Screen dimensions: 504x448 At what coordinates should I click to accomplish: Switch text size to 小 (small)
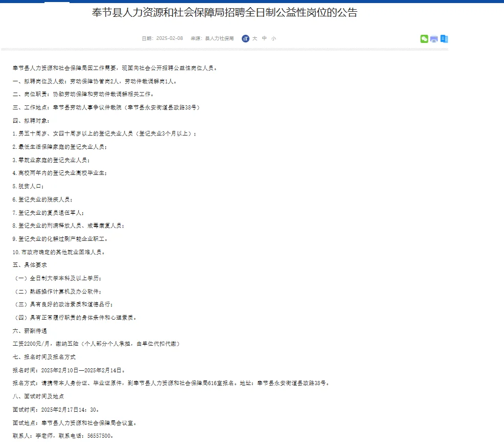point(273,38)
